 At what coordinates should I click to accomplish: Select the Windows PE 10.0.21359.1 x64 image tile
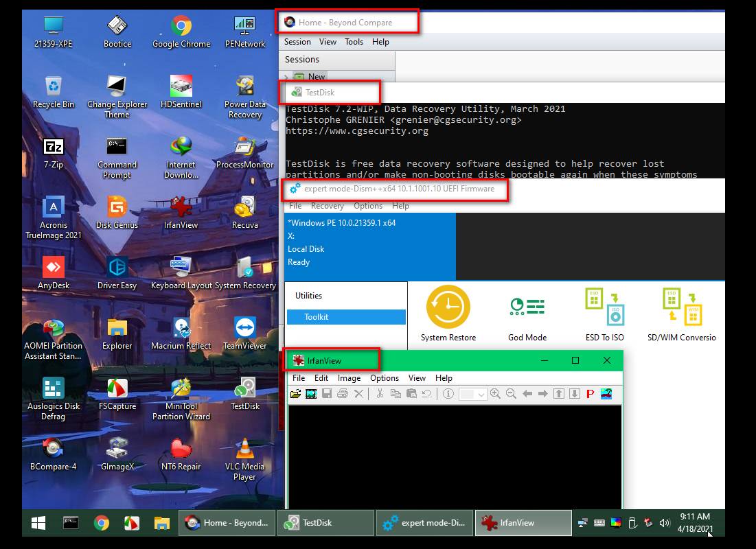[370, 246]
